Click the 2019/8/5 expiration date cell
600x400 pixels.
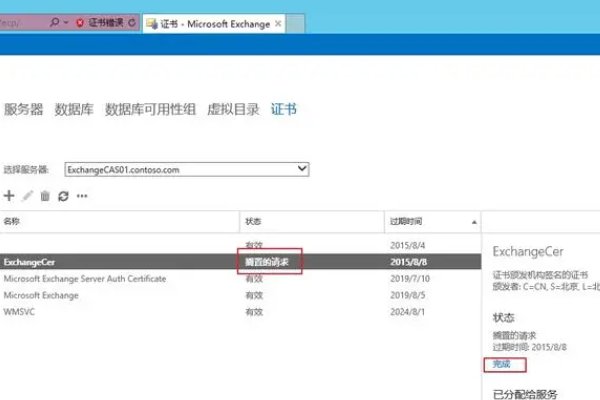point(408,295)
